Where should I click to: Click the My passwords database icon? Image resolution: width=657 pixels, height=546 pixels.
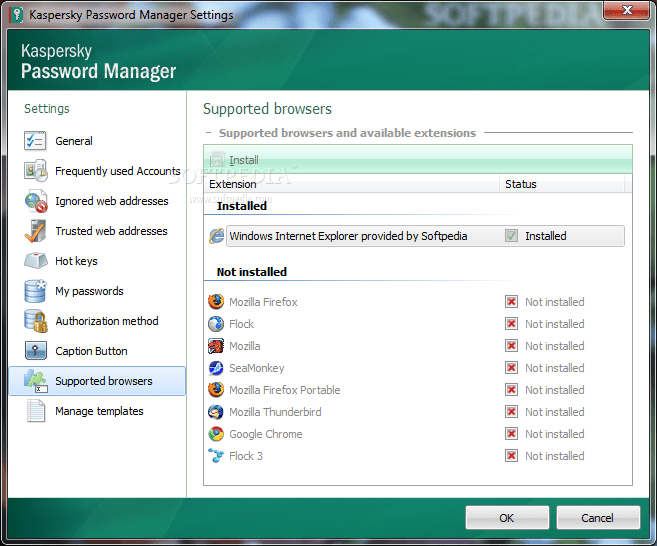[35, 291]
